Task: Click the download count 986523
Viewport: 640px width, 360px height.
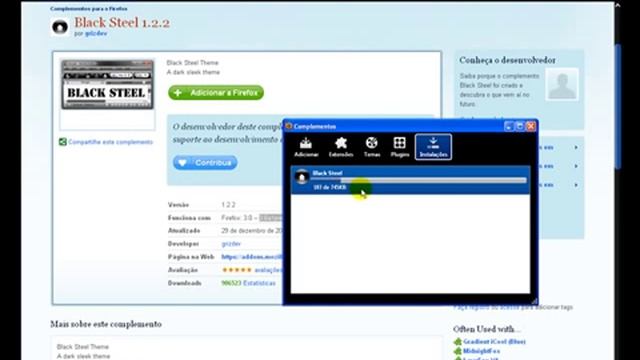Action: pyautogui.click(x=231, y=283)
